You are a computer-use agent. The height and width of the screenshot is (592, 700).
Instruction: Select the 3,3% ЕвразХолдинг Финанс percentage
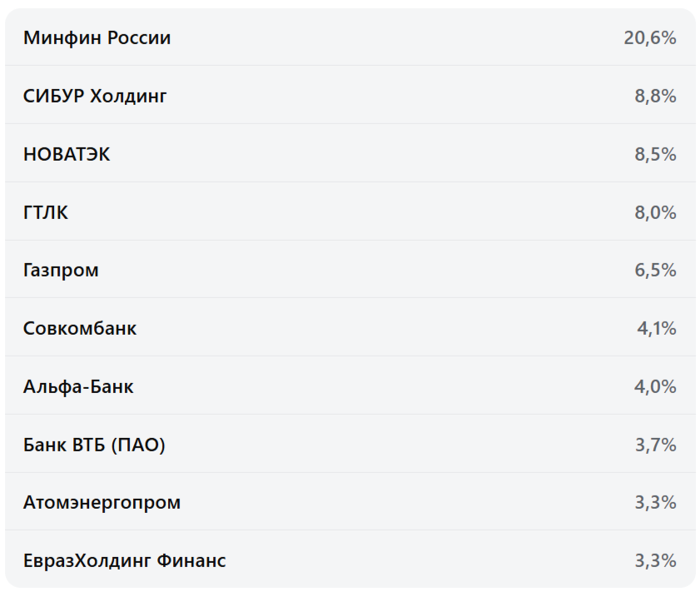click(655, 560)
